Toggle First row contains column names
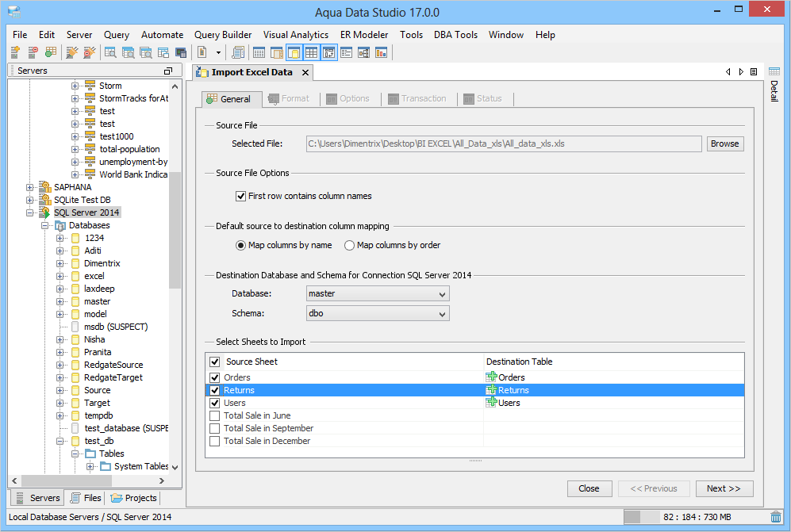This screenshot has width=791, height=532. click(x=240, y=196)
